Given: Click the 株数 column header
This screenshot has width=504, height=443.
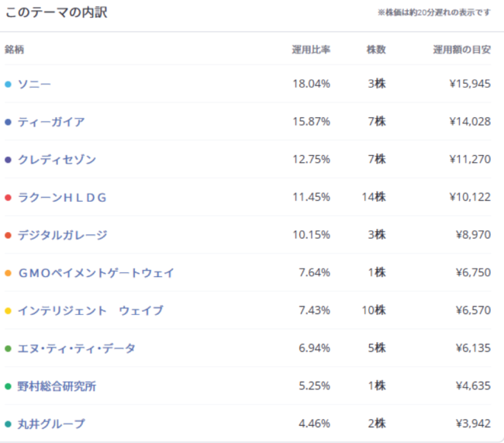Looking at the screenshot, I should pyautogui.click(x=376, y=50).
